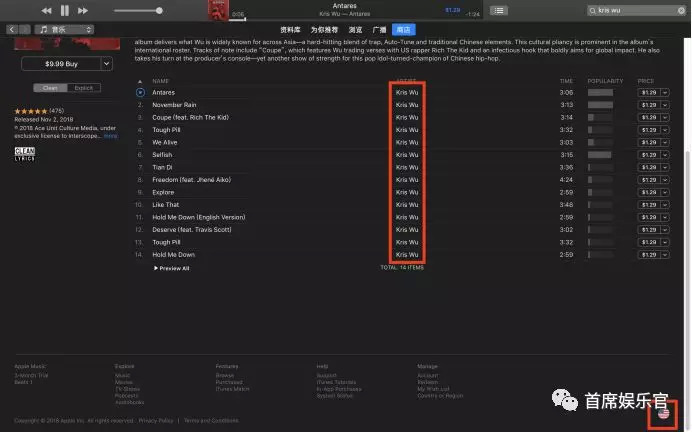Click the 'more' link in copyright text

click(x=111, y=136)
